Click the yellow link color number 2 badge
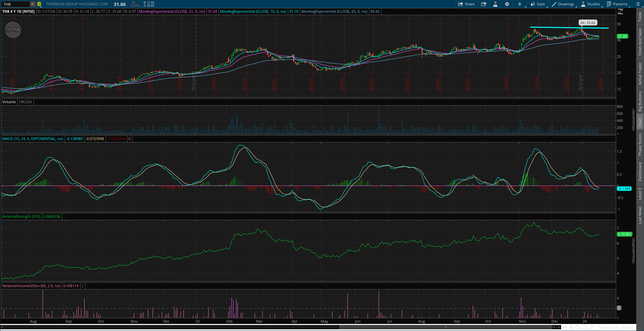Viewport: 644px width, 331px height. 39,4
